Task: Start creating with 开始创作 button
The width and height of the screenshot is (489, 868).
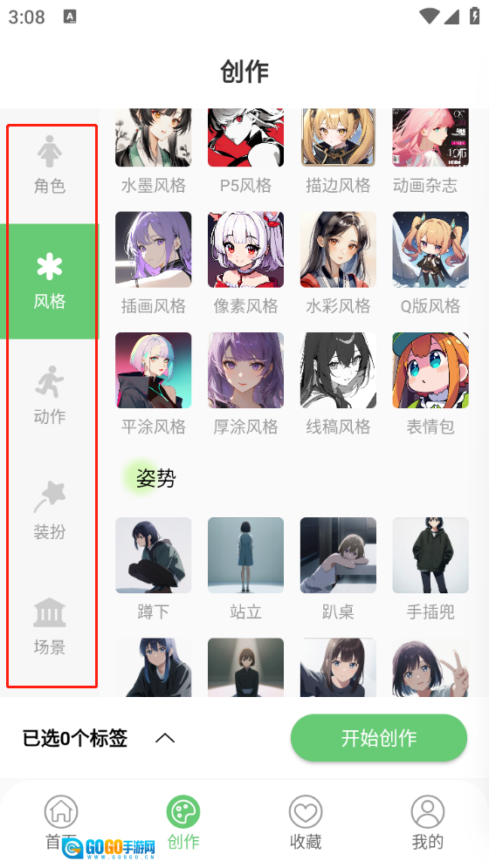Action: tap(379, 738)
